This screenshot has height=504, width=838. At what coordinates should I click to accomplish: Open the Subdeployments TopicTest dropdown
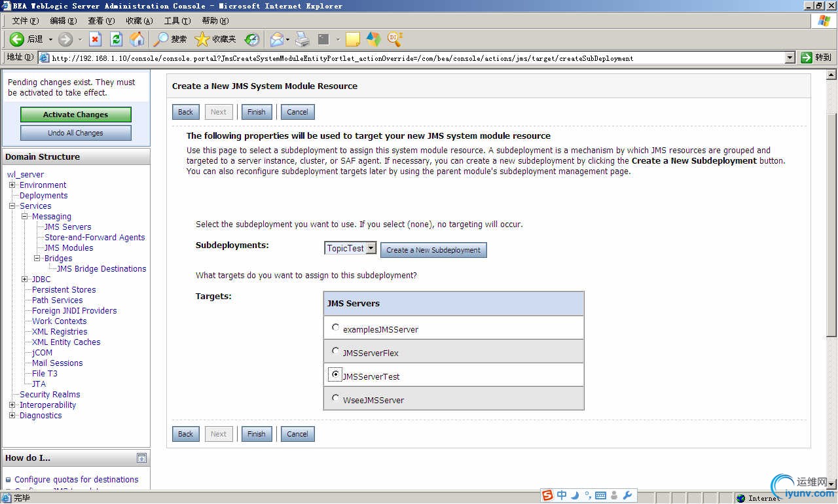pyautogui.click(x=351, y=249)
